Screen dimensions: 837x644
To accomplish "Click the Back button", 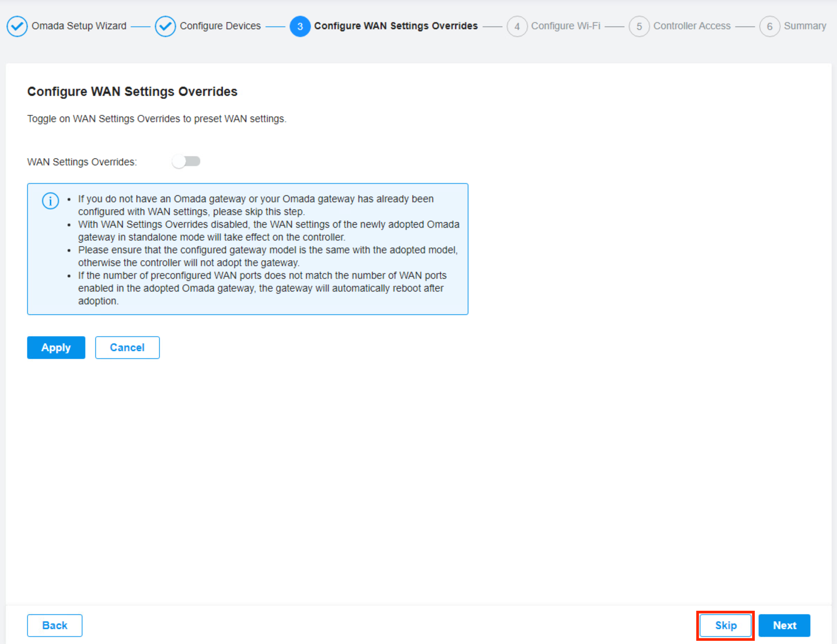I will pos(55,625).
